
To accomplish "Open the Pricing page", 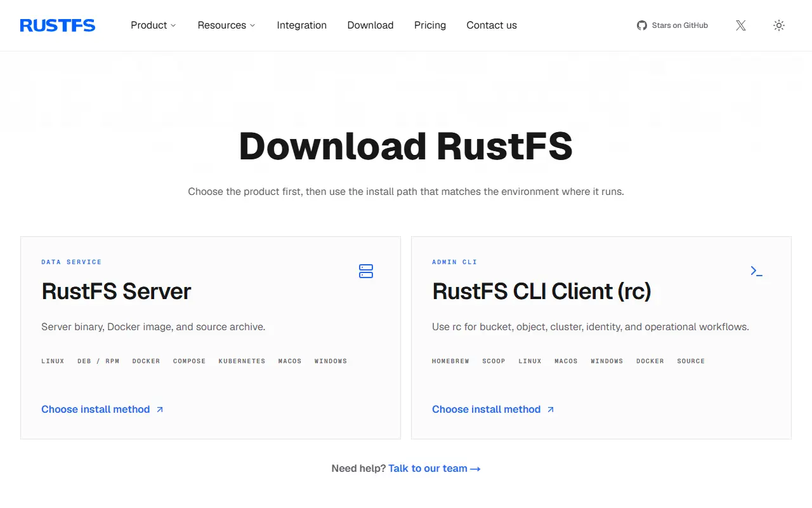I will 430,25.
